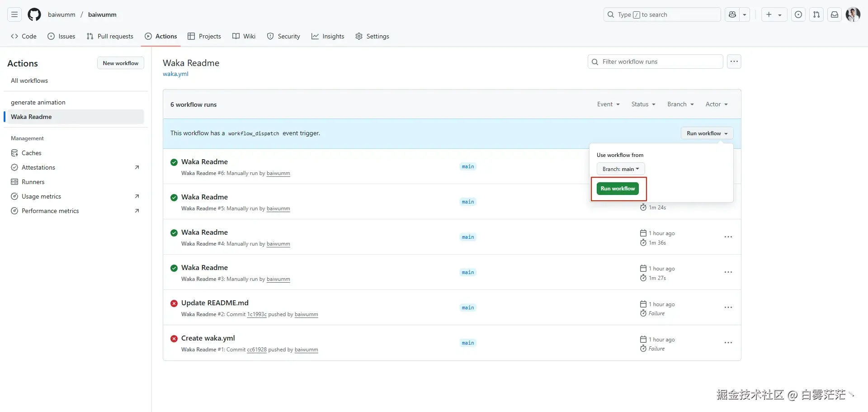
Task: Open the notifications inbox icon
Action: tap(835, 14)
